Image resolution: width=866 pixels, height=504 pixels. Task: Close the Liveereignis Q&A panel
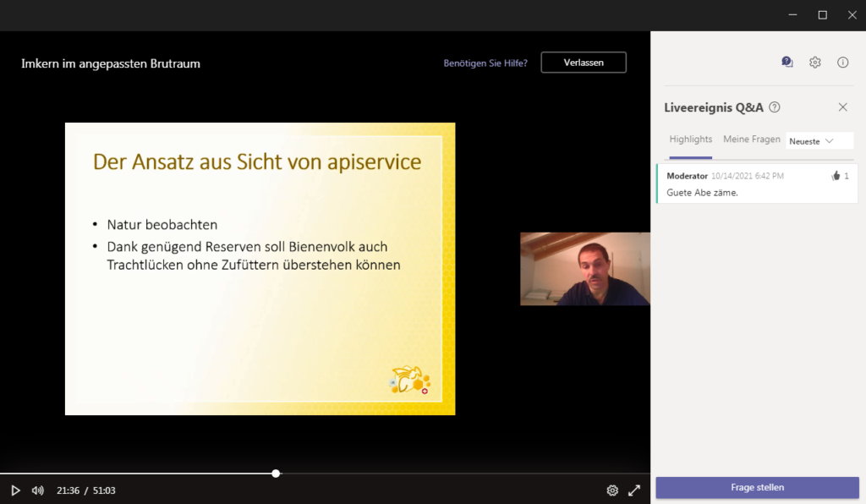pos(843,107)
